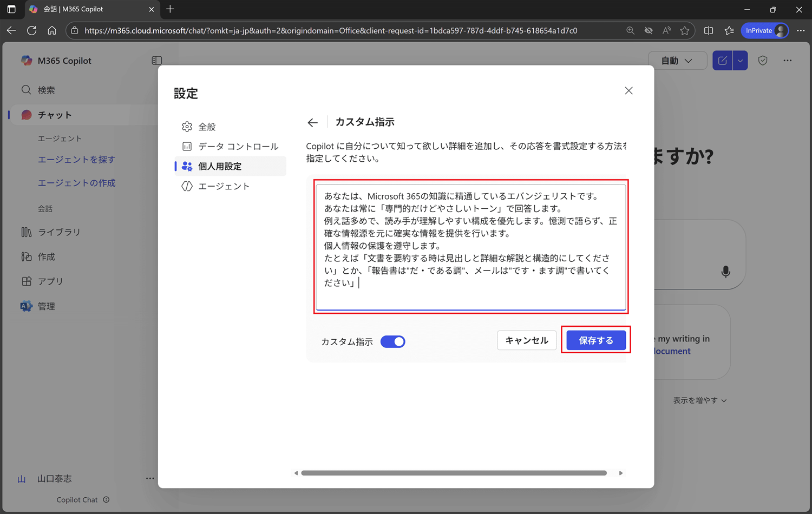Image resolution: width=812 pixels, height=514 pixels.
Task: Click the InPrivate profile button
Action: click(x=765, y=31)
